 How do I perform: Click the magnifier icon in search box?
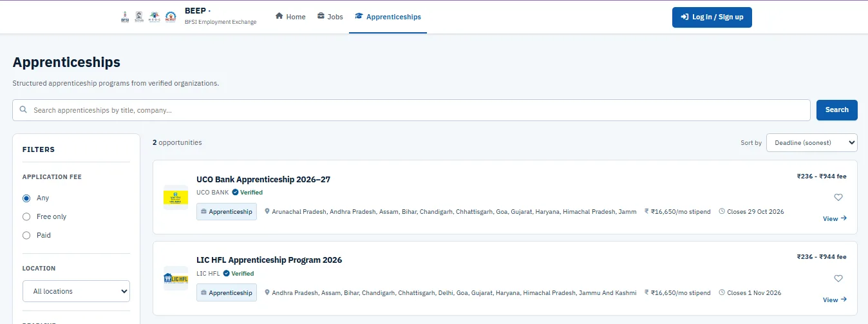pos(23,110)
